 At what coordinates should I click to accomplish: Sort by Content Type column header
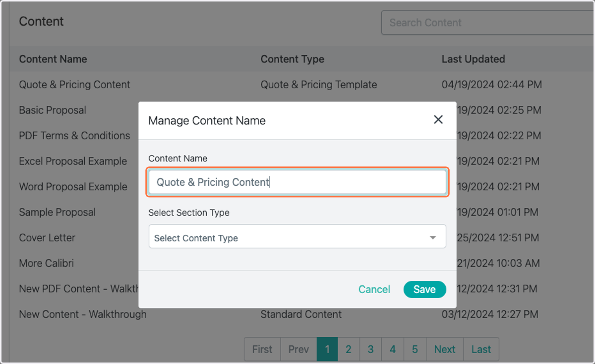tap(293, 59)
